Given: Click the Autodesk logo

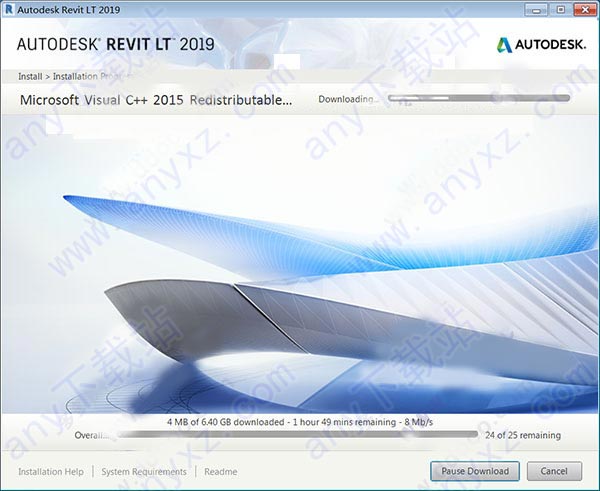Looking at the screenshot, I should click(x=541, y=45).
